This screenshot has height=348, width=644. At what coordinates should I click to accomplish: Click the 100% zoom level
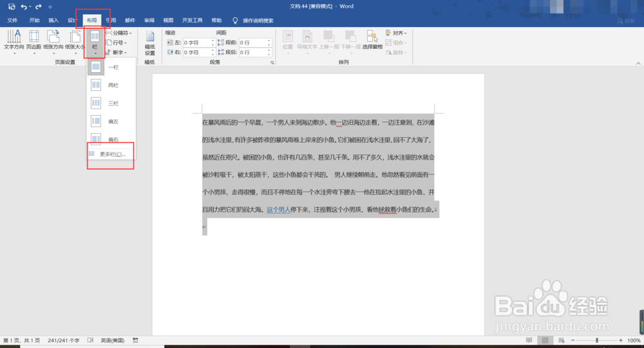point(634,341)
